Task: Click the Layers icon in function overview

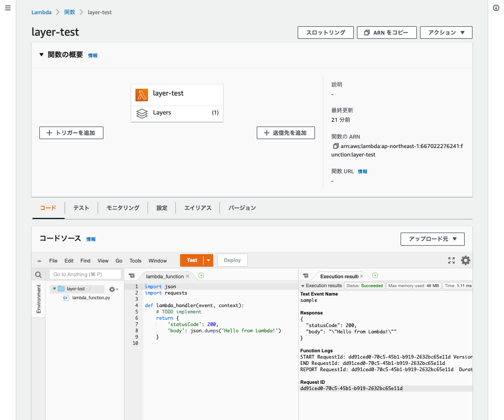Action: tap(142, 112)
